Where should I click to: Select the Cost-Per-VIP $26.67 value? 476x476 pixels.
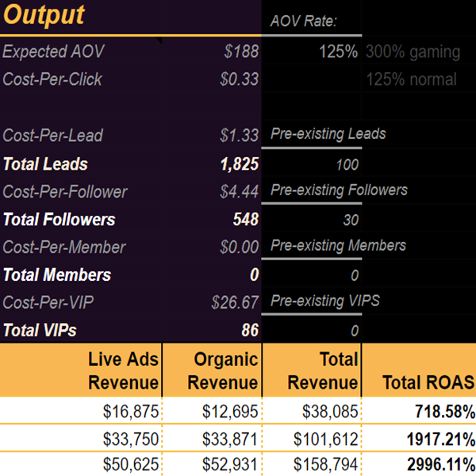click(x=236, y=303)
